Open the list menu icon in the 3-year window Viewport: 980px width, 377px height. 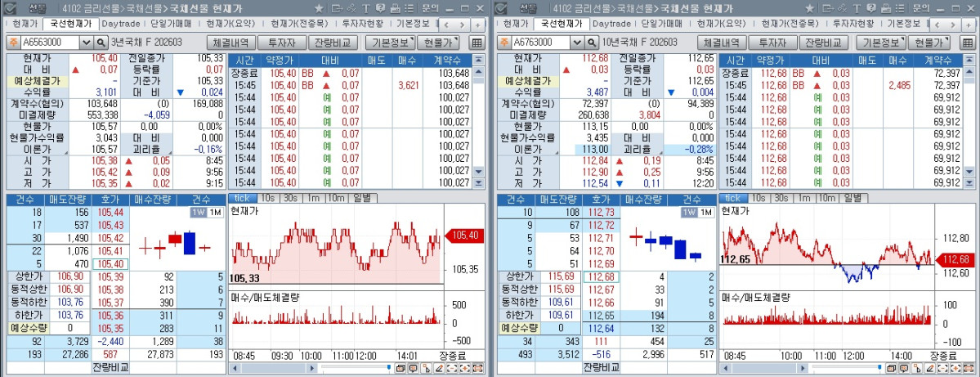409,9
